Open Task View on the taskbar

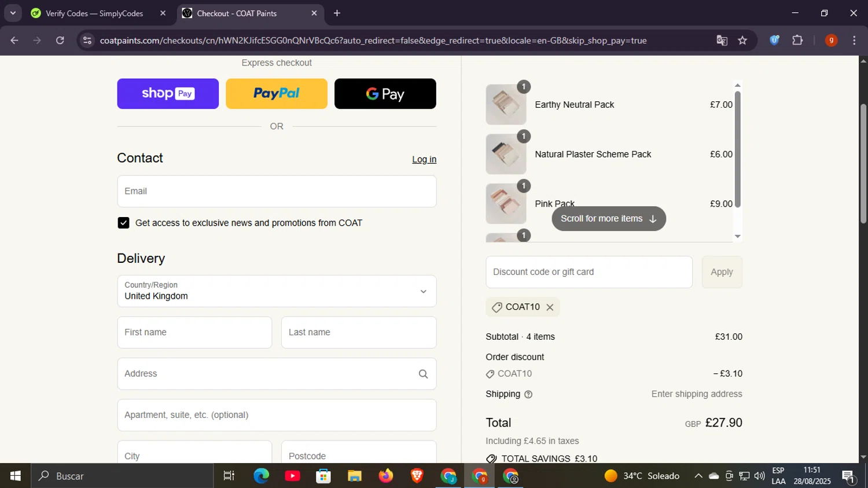(x=229, y=476)
